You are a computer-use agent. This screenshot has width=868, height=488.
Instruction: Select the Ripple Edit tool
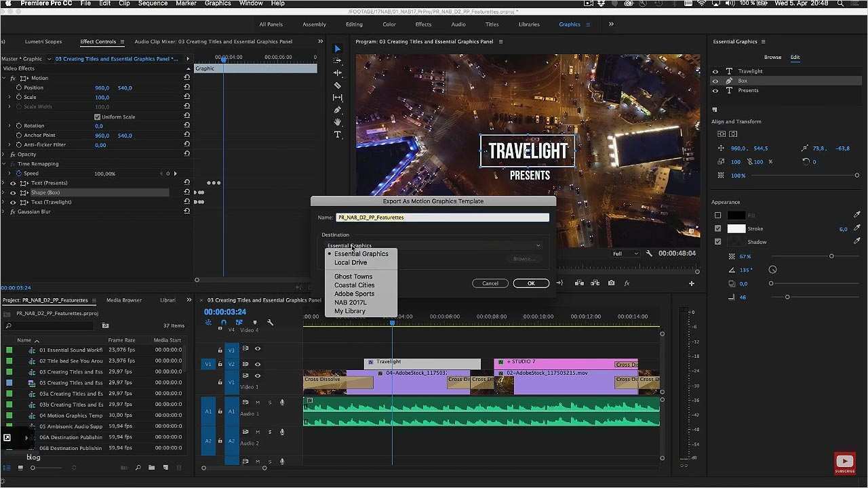pos(337,73)
